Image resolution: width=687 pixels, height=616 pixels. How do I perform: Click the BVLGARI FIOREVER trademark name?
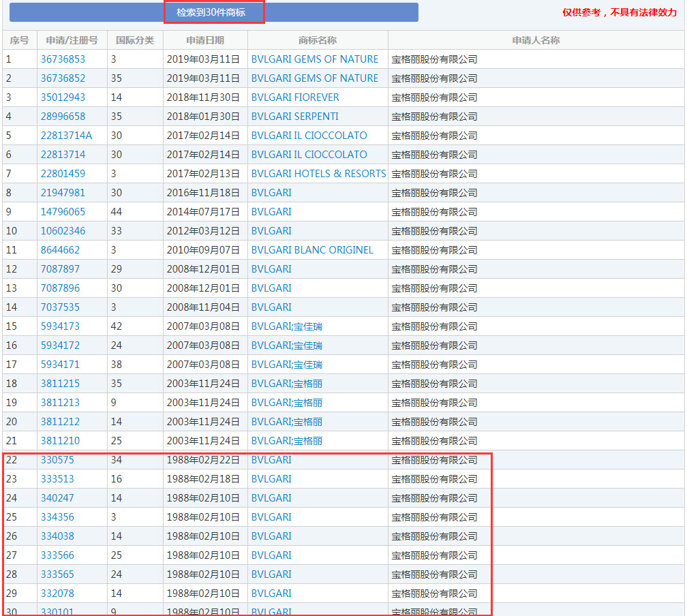click(x=295, y=97)
